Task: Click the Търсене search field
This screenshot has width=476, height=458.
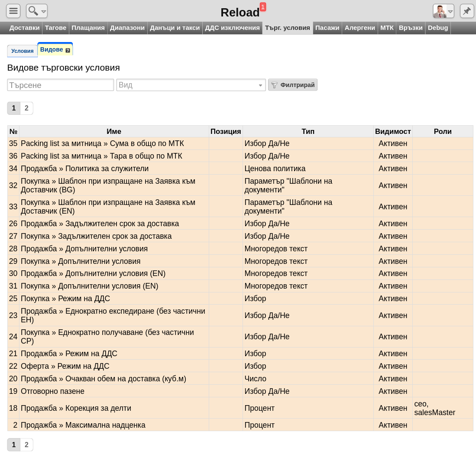Action: [60, 85]
